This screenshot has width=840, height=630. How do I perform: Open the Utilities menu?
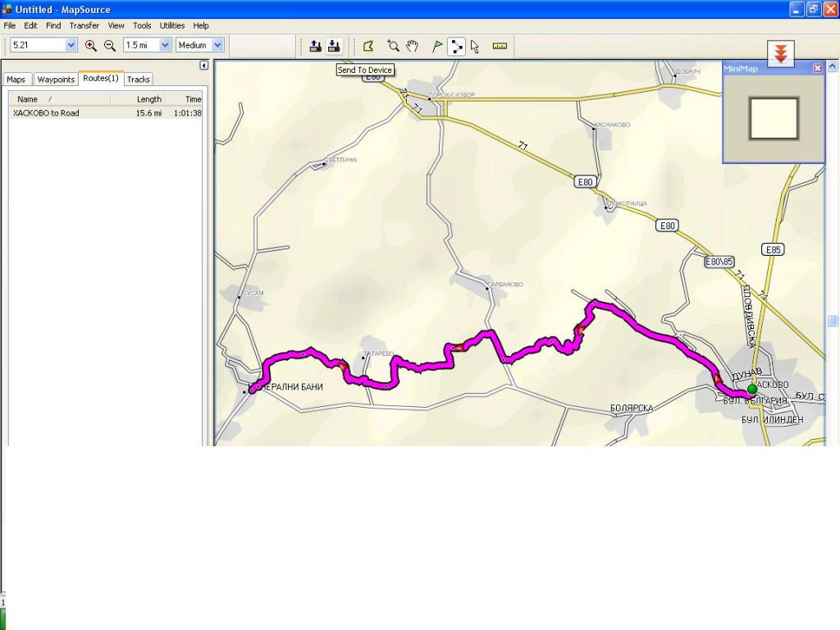(x=172, y=25)
